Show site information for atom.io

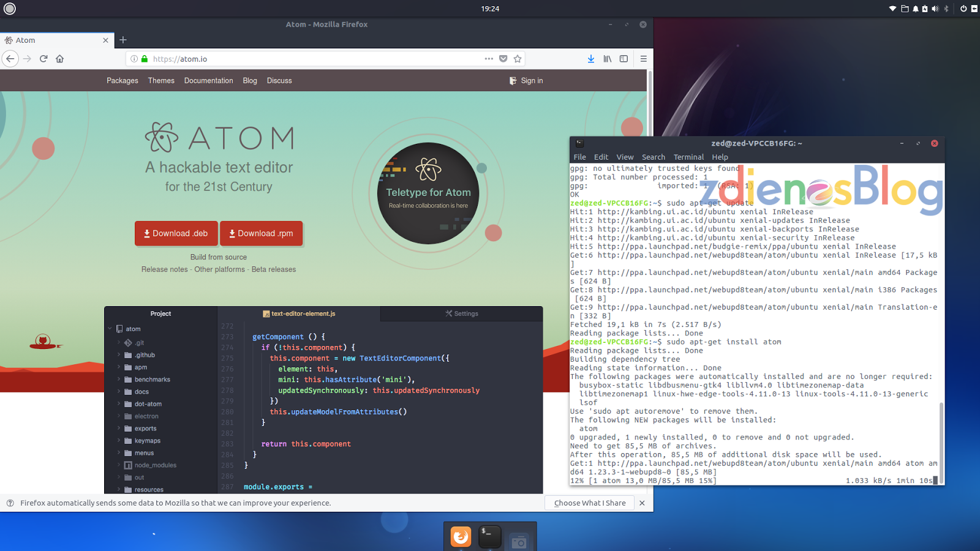coord(134,59)
